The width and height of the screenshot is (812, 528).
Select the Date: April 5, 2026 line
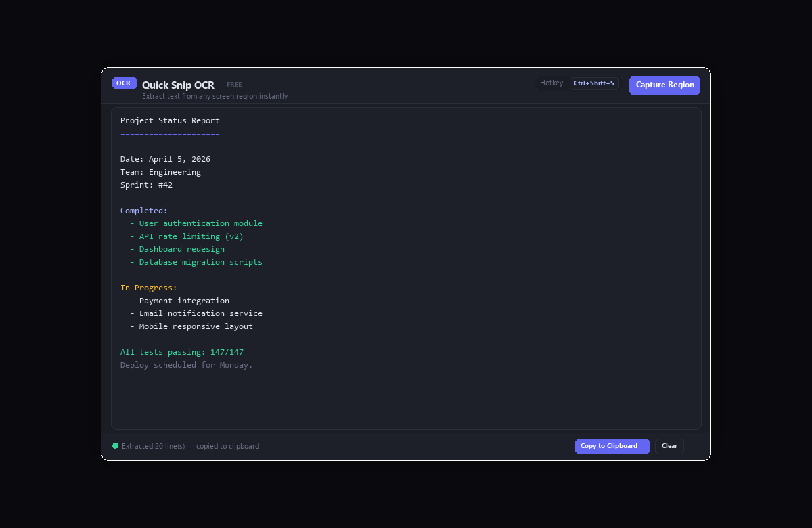pyautogui.click(x=165, y=159)
